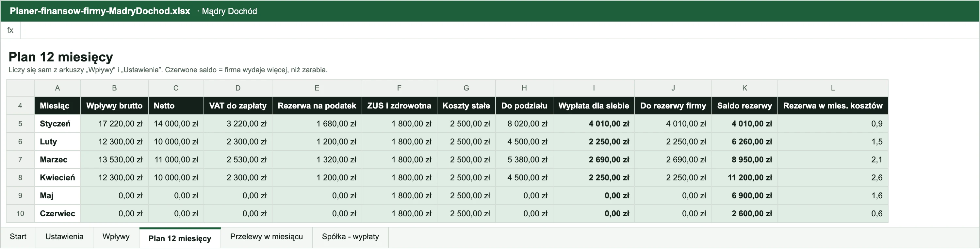980x249 pixels.
Task: Select column B header
Action: (115, 88)
